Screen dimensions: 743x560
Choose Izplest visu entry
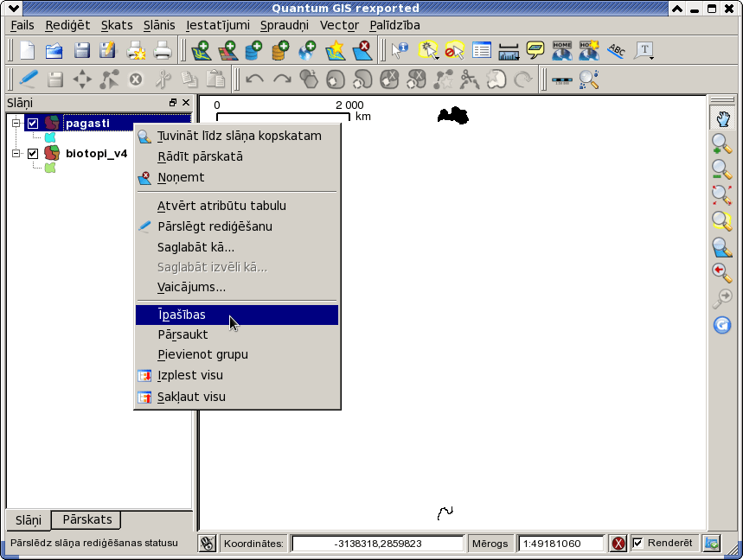[237, 375]
